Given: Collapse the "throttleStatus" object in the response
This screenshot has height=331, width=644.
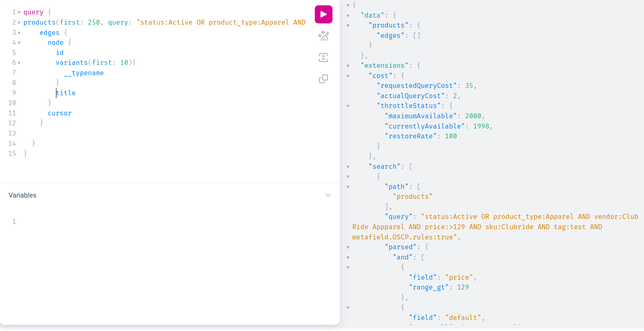Looking at the screenshot, I should tap(348, 106).
